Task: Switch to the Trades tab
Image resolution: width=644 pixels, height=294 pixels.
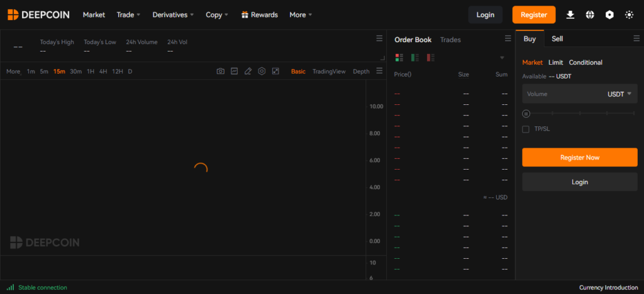Action: [x=450, y=40]
